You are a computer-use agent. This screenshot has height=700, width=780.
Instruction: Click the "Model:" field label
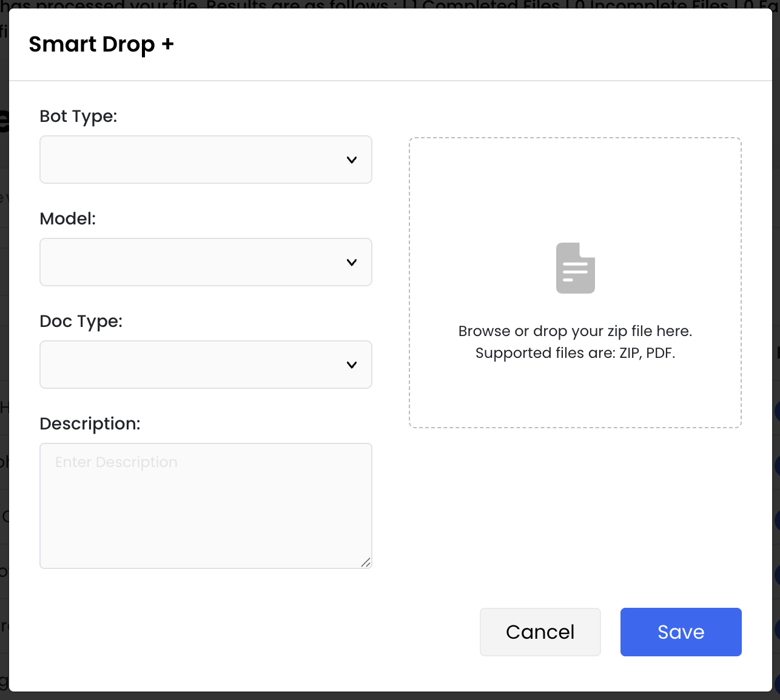[x=68, y=219]
